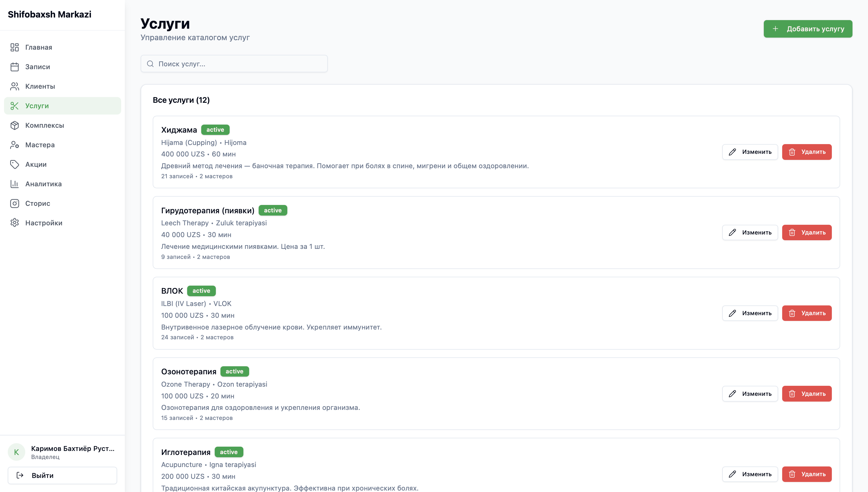Click the pencil icon for Хиджама service

[733, 152]
